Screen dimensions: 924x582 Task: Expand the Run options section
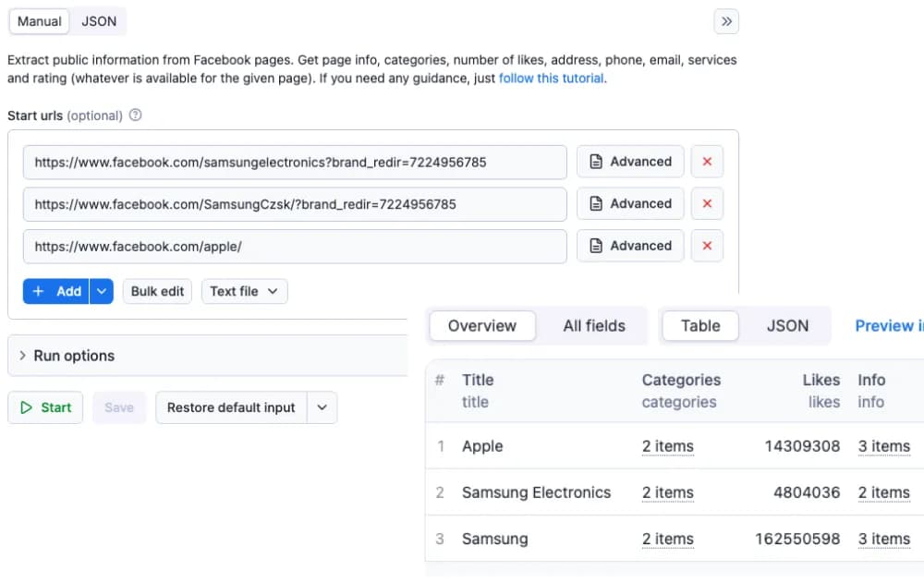click(x=207, y=356)
